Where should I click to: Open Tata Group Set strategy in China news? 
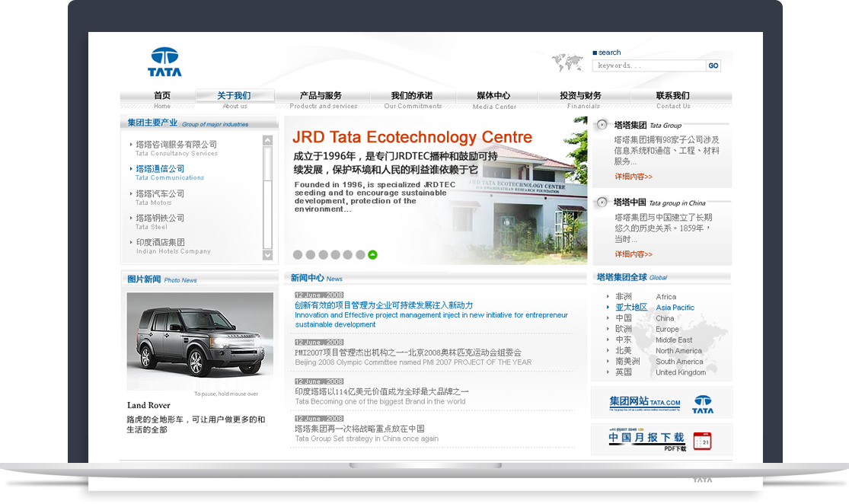366,434
